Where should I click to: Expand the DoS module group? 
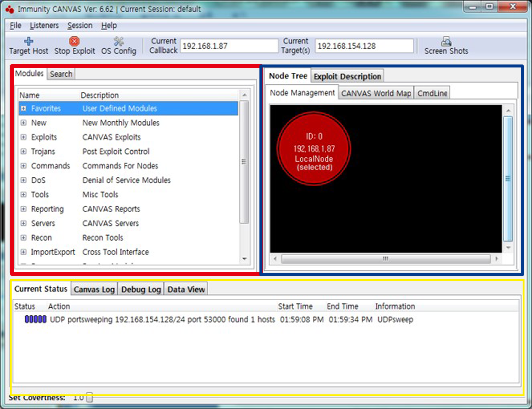click(24, 180)
